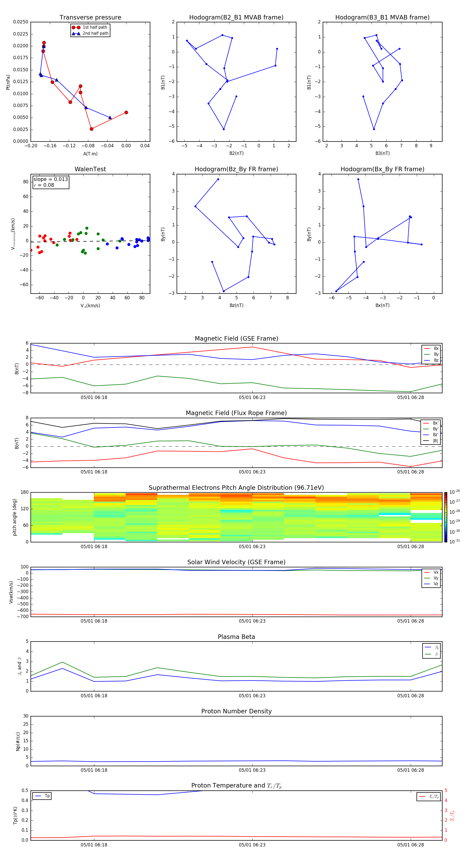Click the 'Vsw(km/s)' axis label

(x=11, y=592)
